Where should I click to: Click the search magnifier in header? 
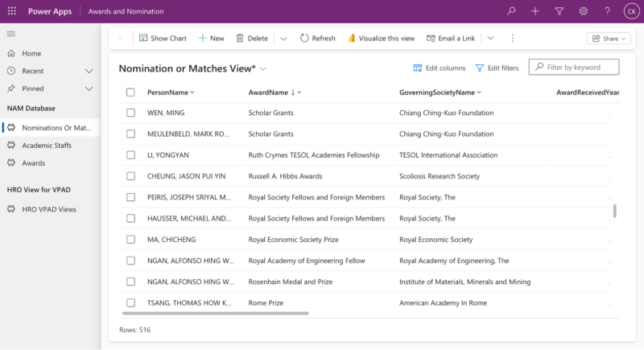pyautogui.click(x=511, y=11)
